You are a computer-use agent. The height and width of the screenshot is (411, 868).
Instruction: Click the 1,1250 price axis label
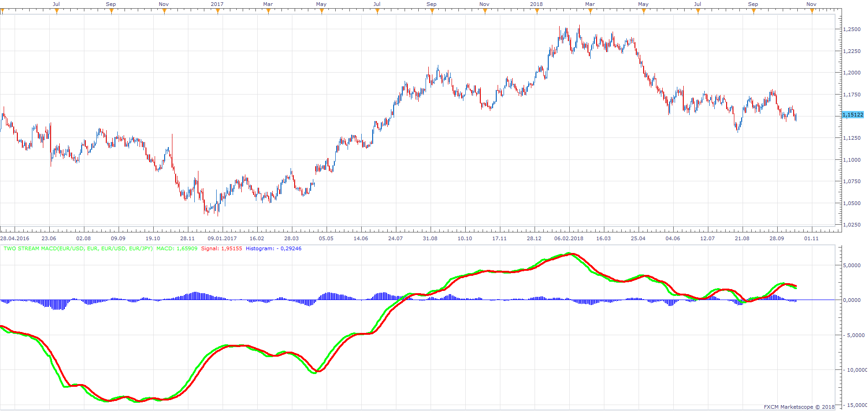[x=852, y=138]
